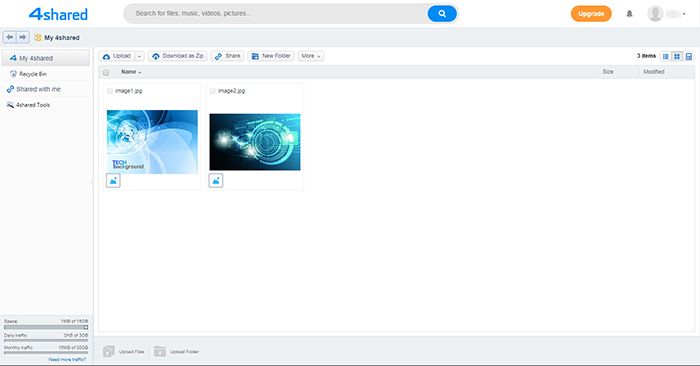Click the Space usage bar

point(46,327)
